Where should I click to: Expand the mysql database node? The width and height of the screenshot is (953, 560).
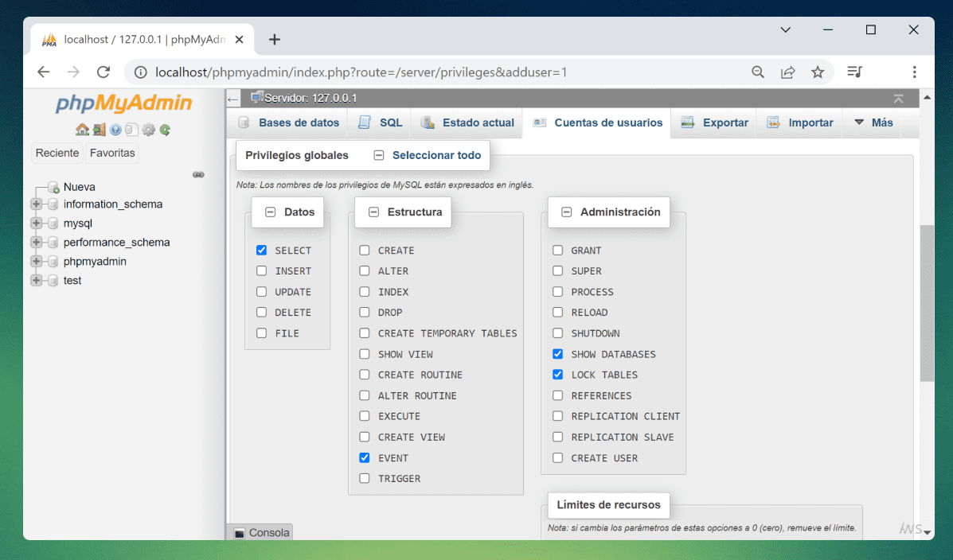(x=36, y=224)
